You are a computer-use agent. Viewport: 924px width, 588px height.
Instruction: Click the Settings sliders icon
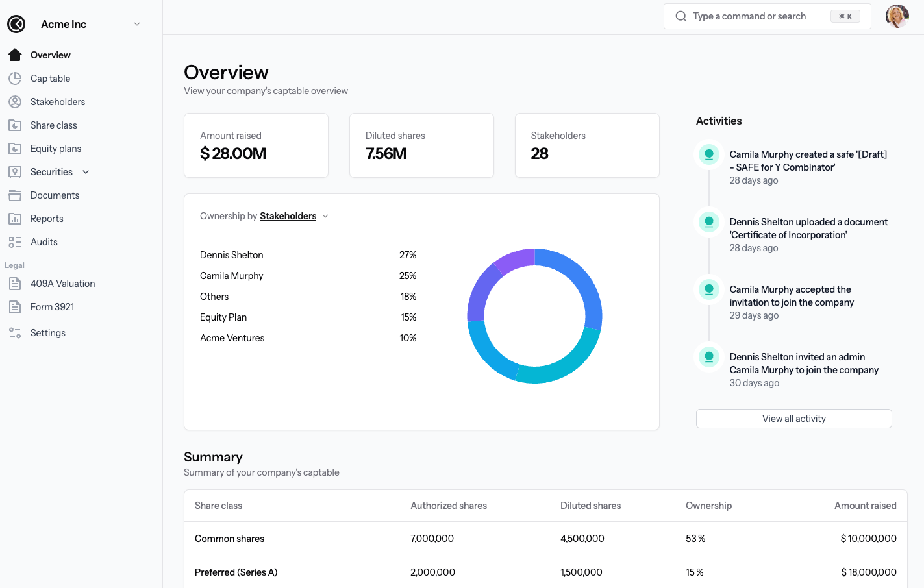click(x=15, y=333)
